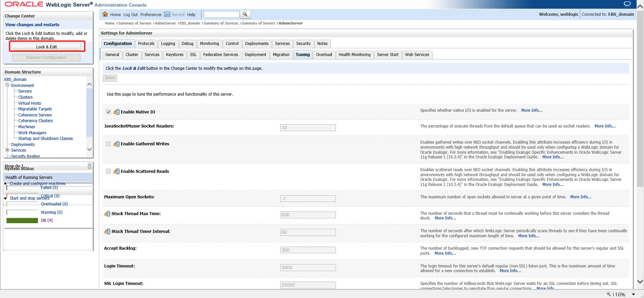This screenshot has height=298, width=644.
Task: Open Work Managers tree item
Action: pyautogui.click(x=32, y=133)
